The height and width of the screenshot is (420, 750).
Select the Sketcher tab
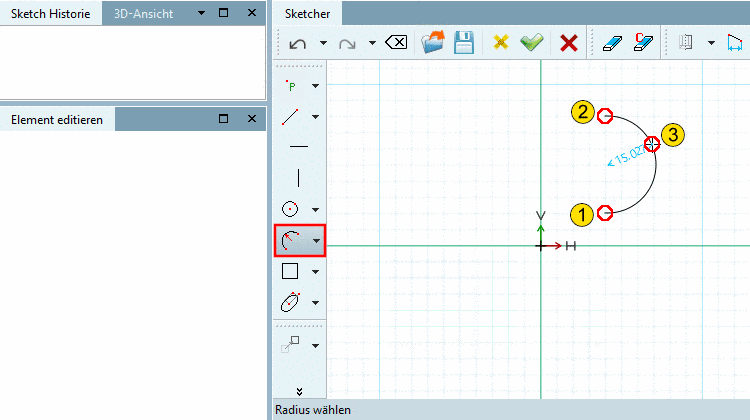click(x=308, y=14)
